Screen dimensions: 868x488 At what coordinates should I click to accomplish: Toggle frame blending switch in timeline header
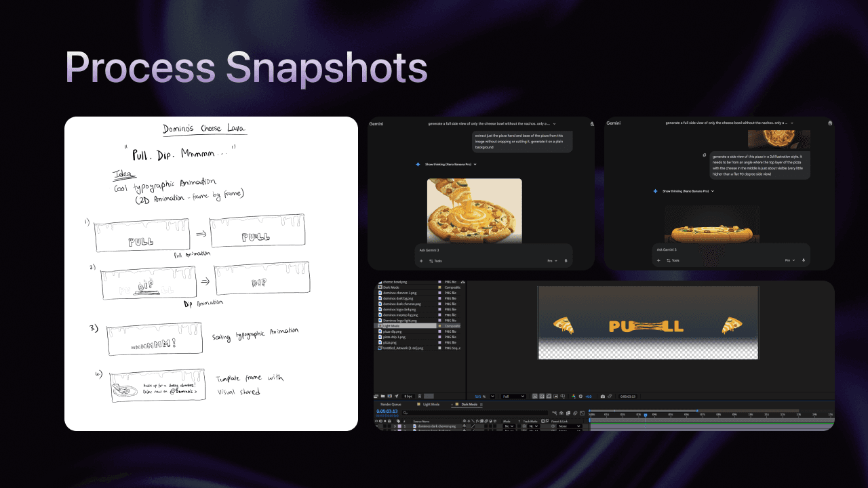568,413
